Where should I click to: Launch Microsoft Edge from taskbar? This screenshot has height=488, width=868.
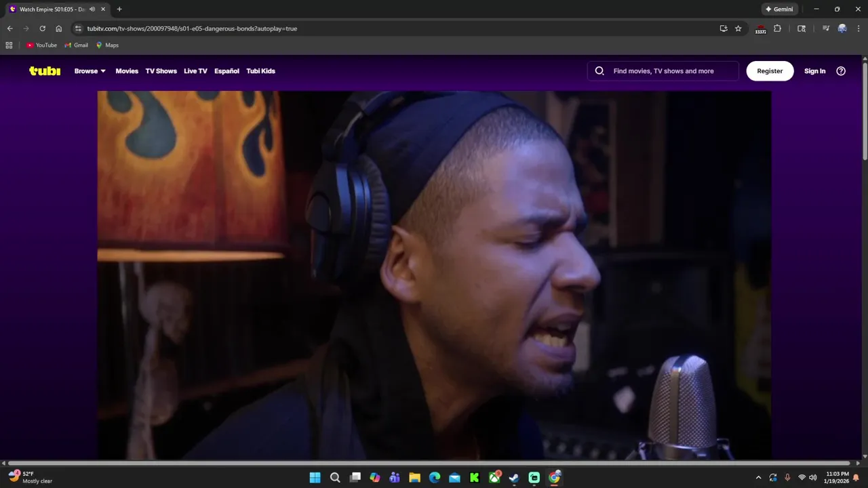click(435, 478)
